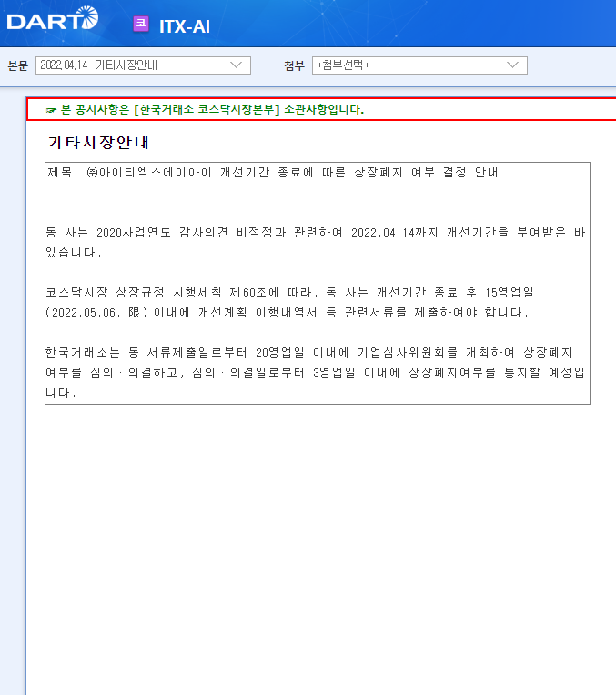Click the 기타시장안내 heading

click(98, 142)
